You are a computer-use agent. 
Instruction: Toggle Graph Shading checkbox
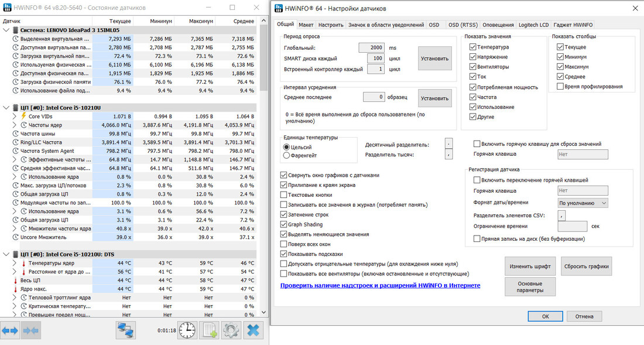283,224
